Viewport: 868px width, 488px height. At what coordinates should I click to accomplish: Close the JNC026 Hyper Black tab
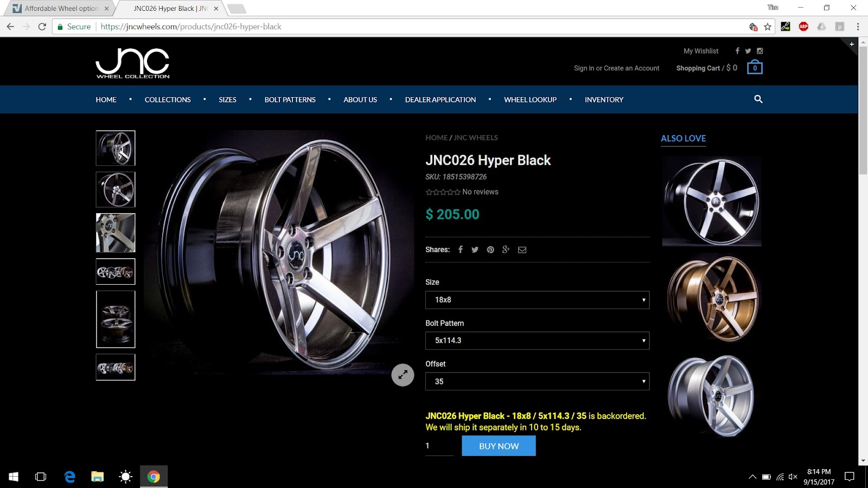216,9
